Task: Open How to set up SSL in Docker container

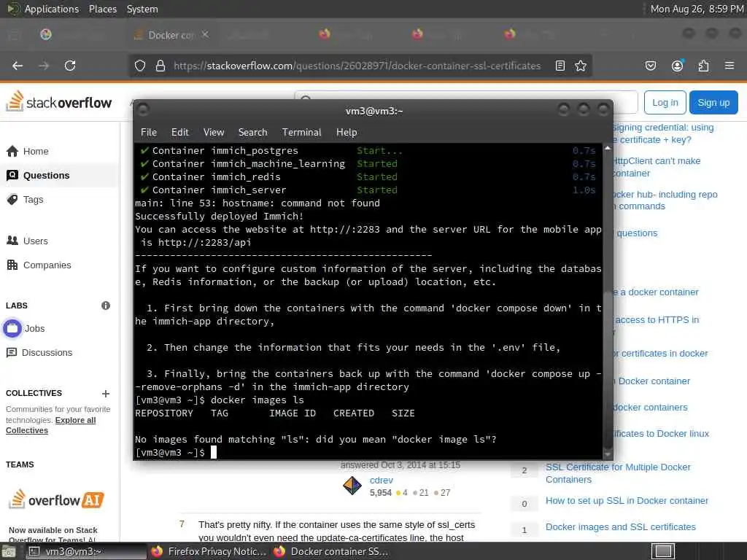Action: 627,500
